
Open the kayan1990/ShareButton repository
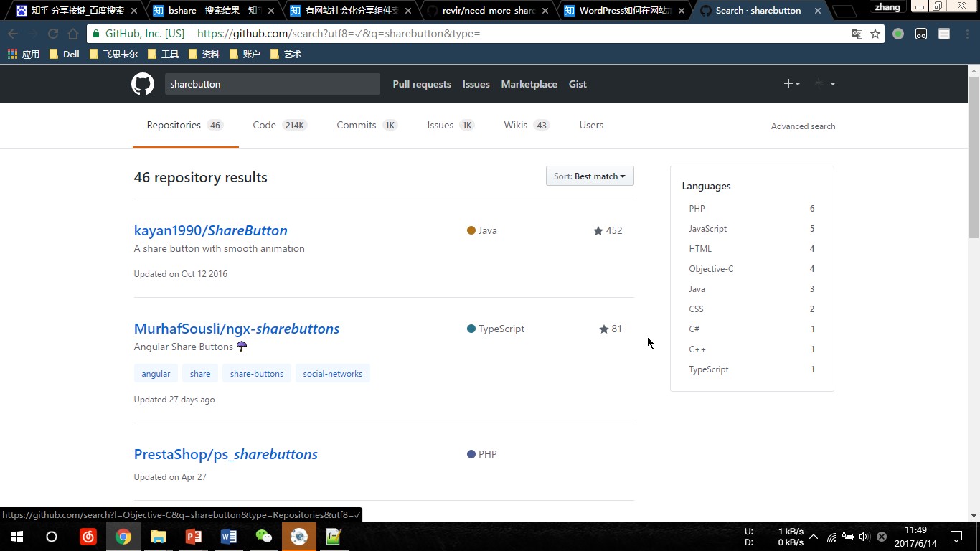[x=210, y=230]
